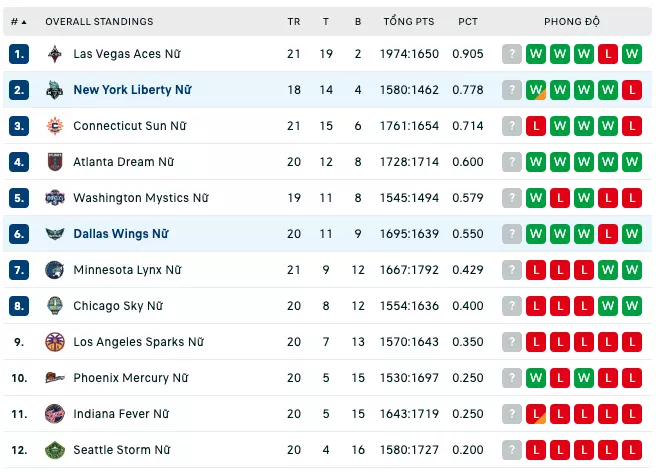
Task: Click the upcoming match '?' icon for New York Liberty
Action: [x=512, y=90]
